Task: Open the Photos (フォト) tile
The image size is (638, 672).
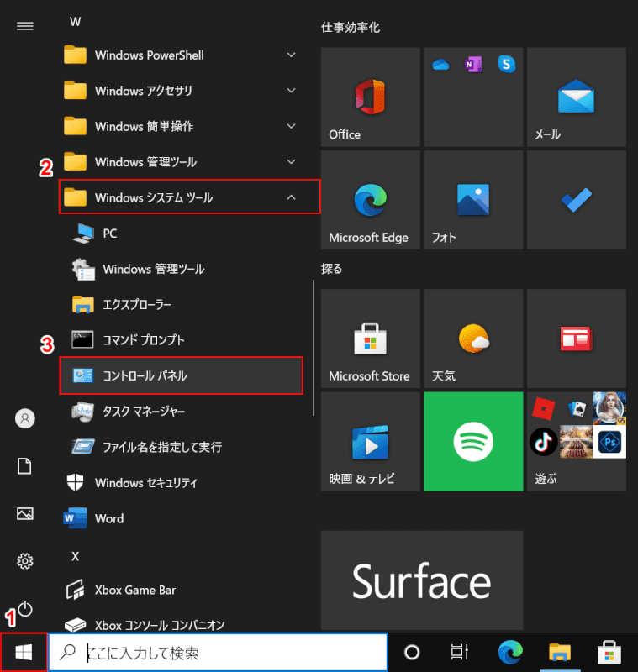Action: (473, 200)
